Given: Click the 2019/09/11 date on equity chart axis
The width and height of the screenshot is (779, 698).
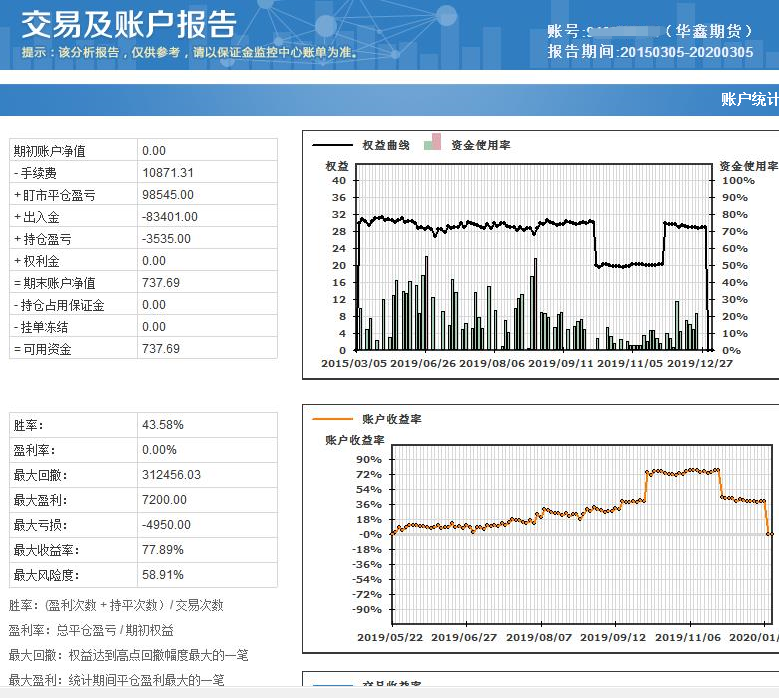Looking at the screenshot, I should coord(560,363).
